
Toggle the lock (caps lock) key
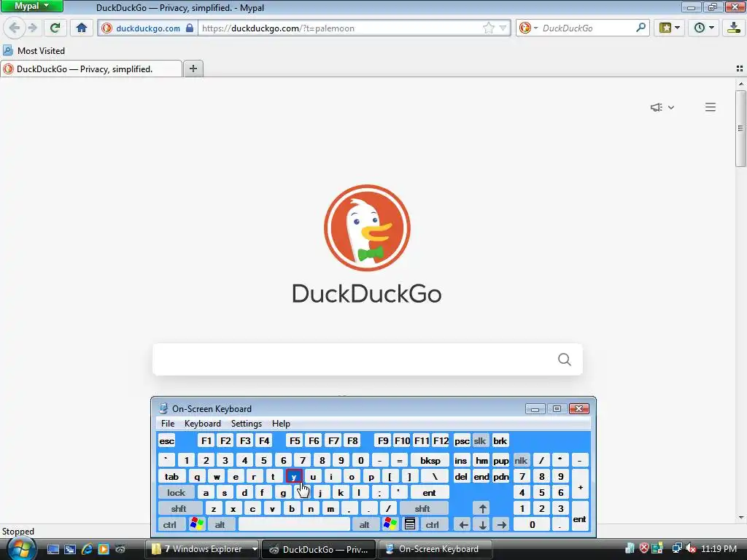176,492
